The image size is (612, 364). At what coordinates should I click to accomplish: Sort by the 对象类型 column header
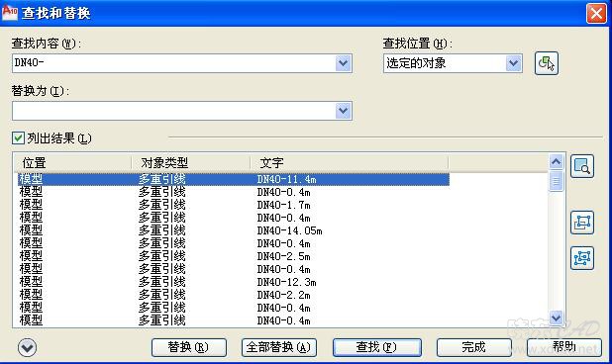tap(190, 163)
